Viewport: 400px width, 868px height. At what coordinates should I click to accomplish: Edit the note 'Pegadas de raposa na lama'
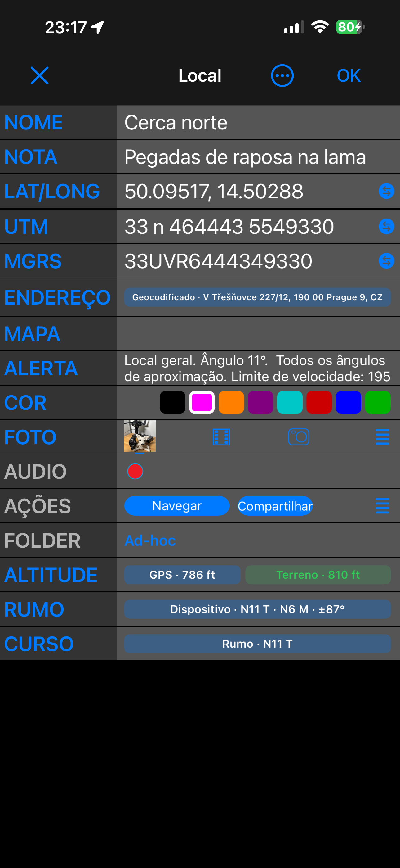[258, 157]
